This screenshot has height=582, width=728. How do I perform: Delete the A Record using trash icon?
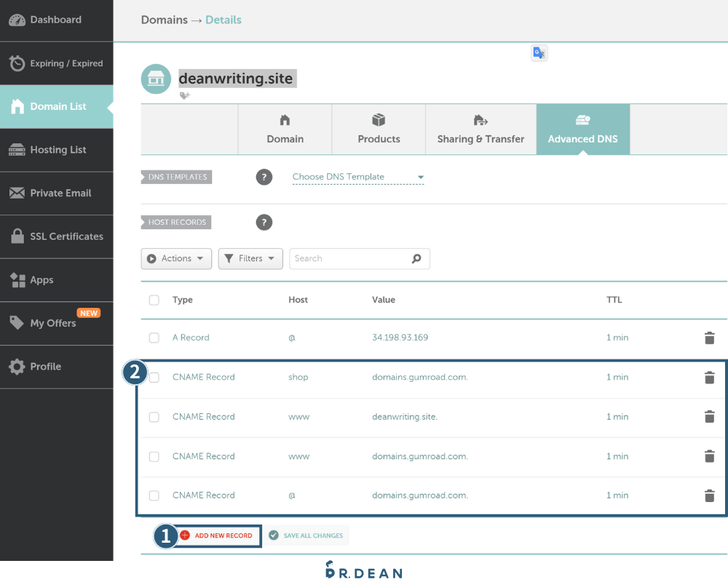[710, 338]
